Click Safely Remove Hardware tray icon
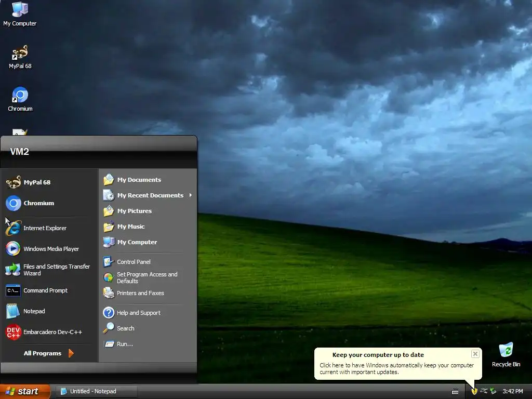 (493, 391)
